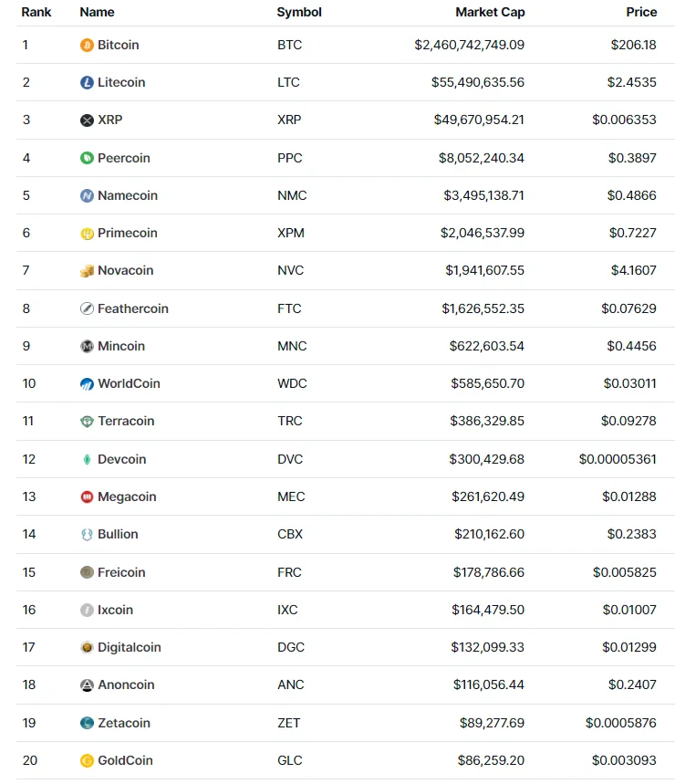Click the red Megacoin logo icon
Screen dimensions: 675x784
tap(87, 497)
